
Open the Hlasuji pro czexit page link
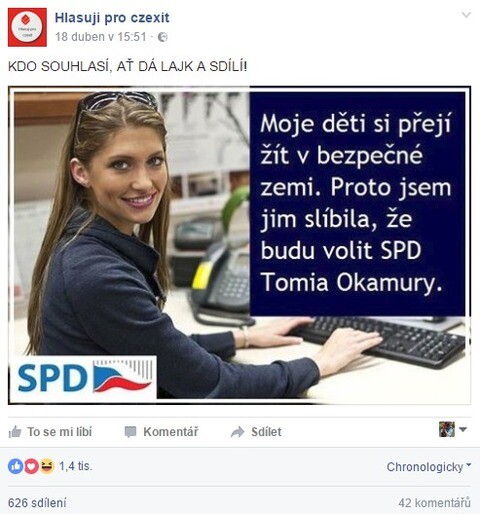point(112,18)
